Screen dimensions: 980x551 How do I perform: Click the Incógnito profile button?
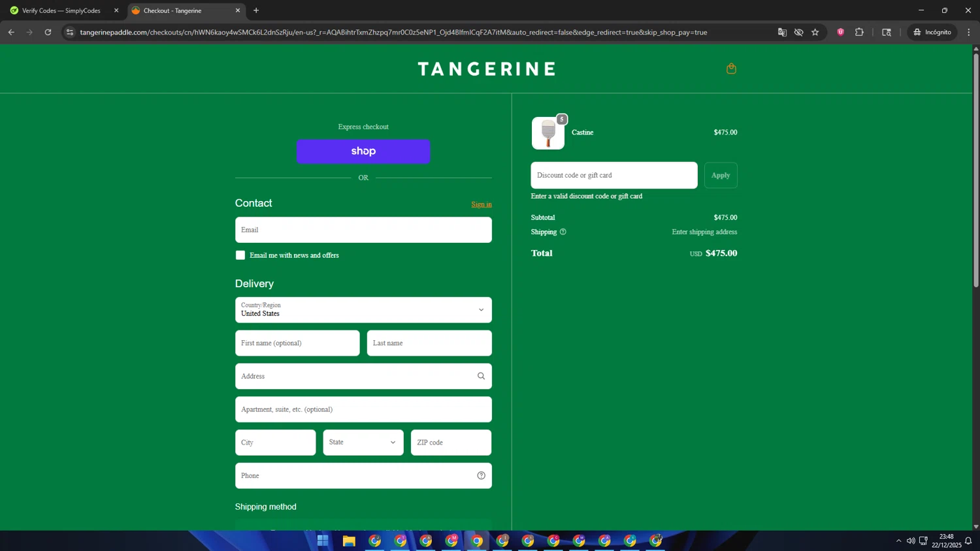[x=932, y=32]
